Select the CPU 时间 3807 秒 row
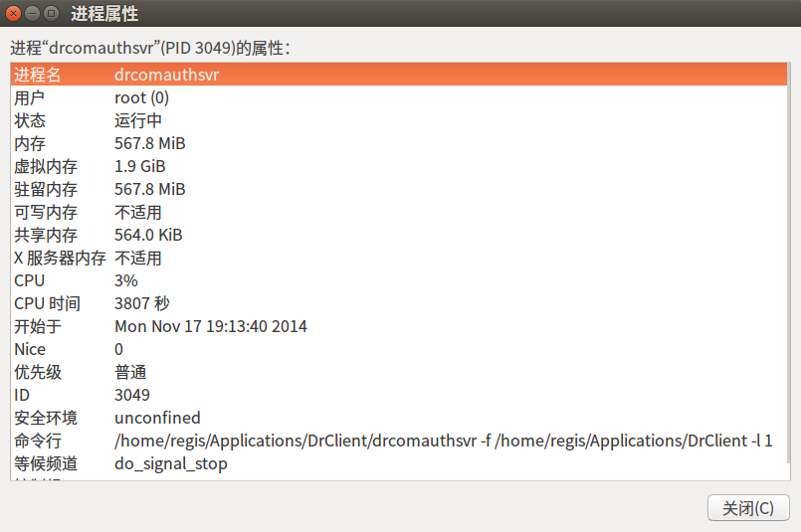This screenshot has width=801, height=532. point(399,303)
